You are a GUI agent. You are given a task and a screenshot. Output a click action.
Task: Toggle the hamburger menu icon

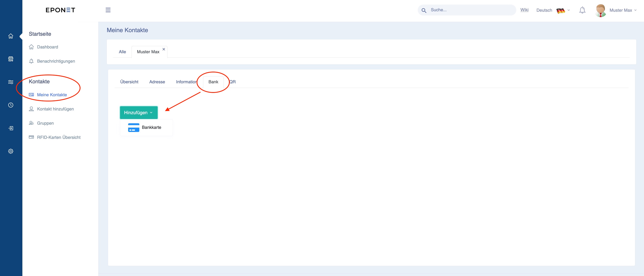(x=108, y=10)
